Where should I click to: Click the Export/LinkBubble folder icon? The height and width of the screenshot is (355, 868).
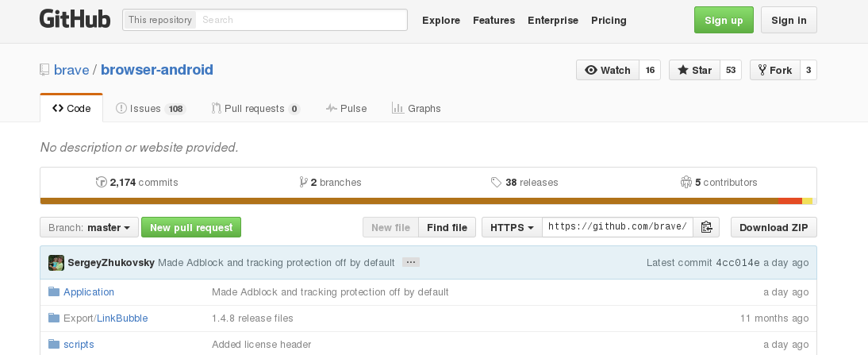[x=54, y=318]
